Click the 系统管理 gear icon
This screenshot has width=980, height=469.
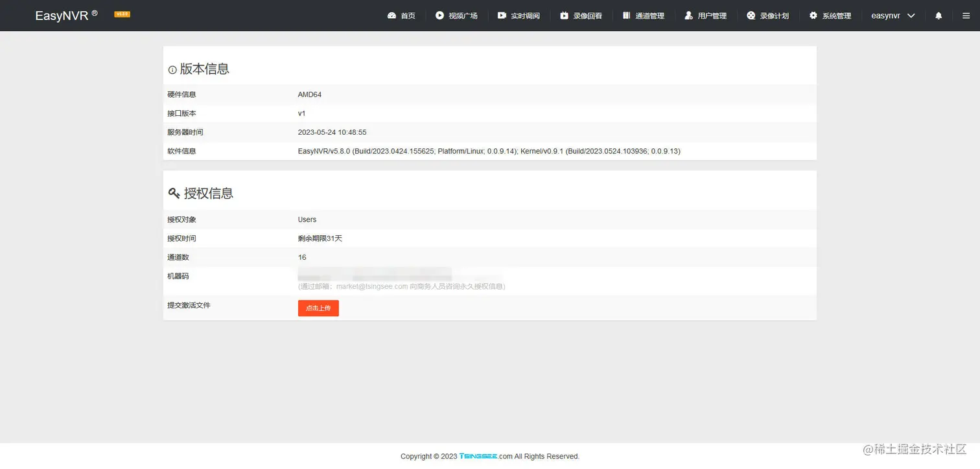813,16
